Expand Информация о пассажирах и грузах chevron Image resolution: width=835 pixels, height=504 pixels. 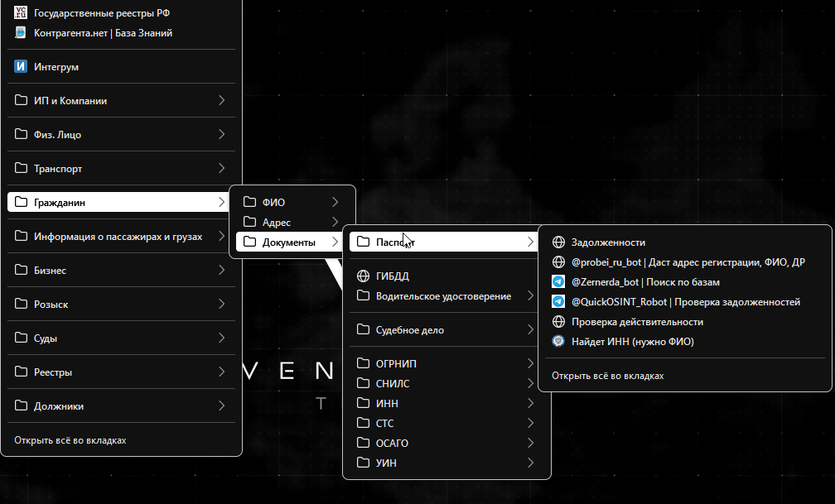(x=221, y=236)
